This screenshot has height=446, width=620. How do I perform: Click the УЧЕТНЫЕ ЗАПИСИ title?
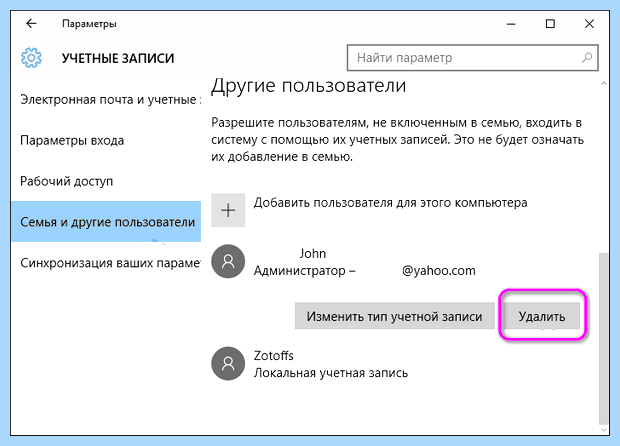(x=118, y=58)
